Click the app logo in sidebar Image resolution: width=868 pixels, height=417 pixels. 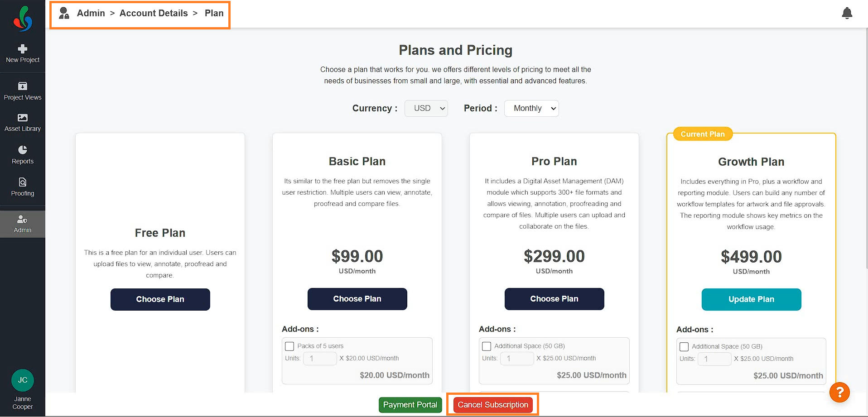point(23,19)
